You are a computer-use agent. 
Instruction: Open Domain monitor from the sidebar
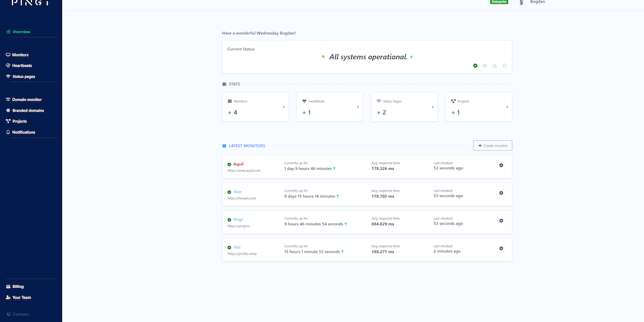pyautogui.click(x=26, y=99)
